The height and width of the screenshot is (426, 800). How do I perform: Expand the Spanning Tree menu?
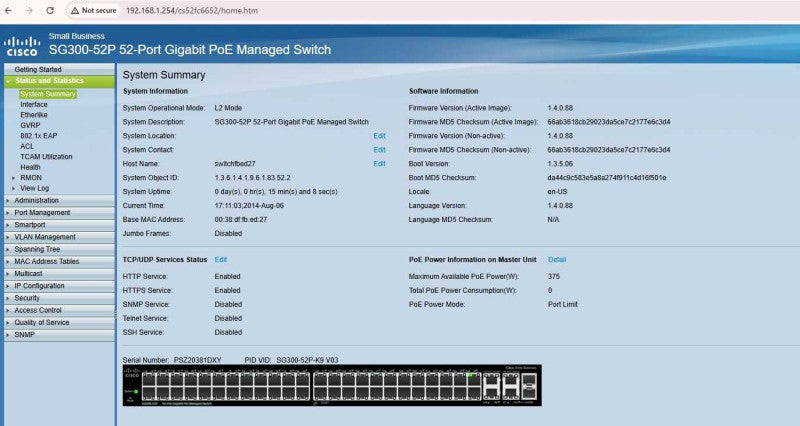(59, 249)
